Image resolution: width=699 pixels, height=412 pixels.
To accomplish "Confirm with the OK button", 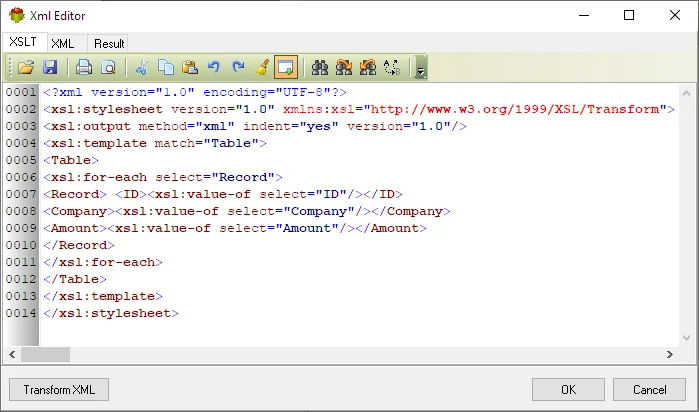I will 568,390.
